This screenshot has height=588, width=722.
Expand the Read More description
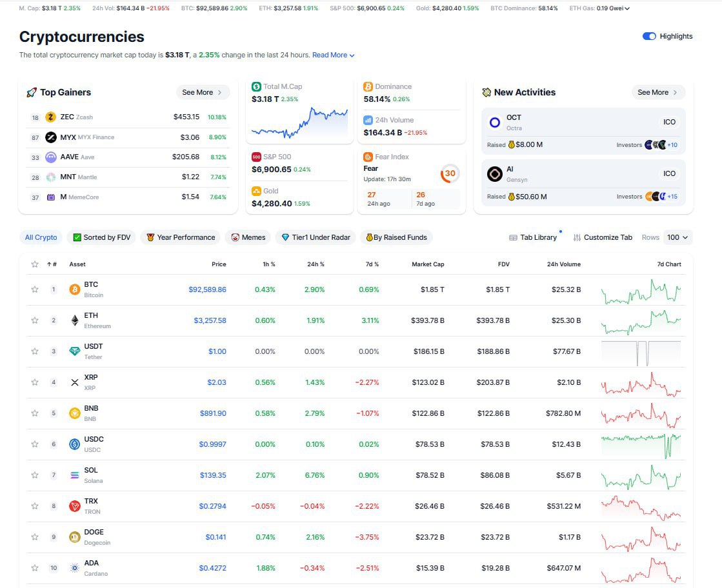[x=333, y=55]
